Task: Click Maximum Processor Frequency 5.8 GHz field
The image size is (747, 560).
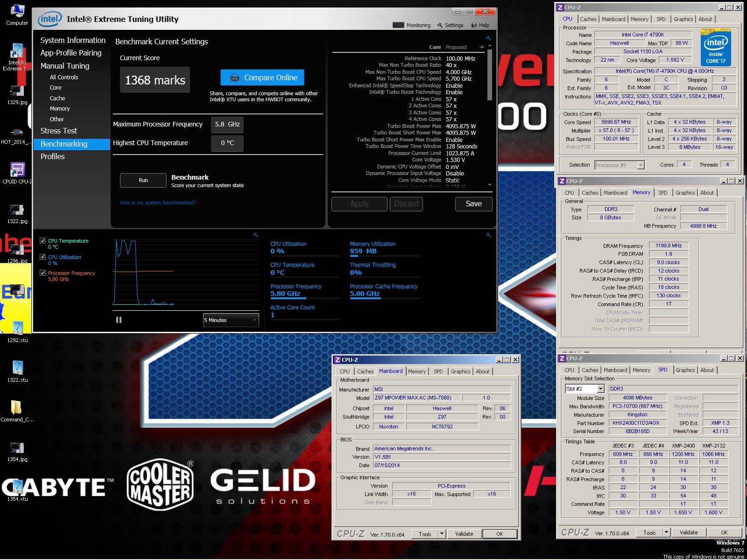Action: [x=227, y=125]
